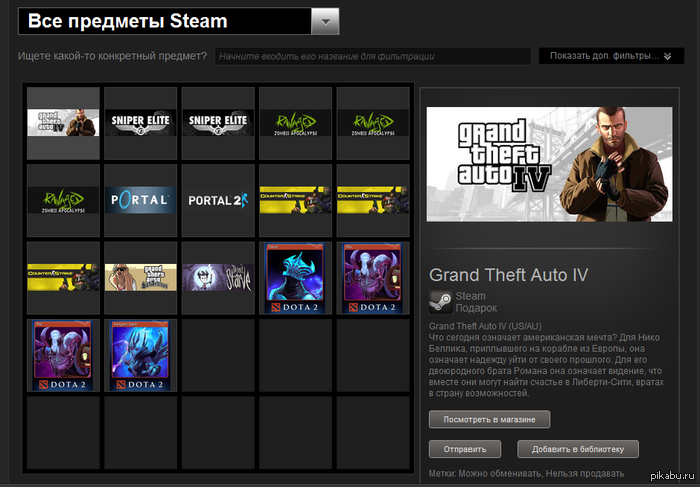
Task: Click 'Добавить в библиотеку' button
Action: pyautogui.click(x=578, y=449)
